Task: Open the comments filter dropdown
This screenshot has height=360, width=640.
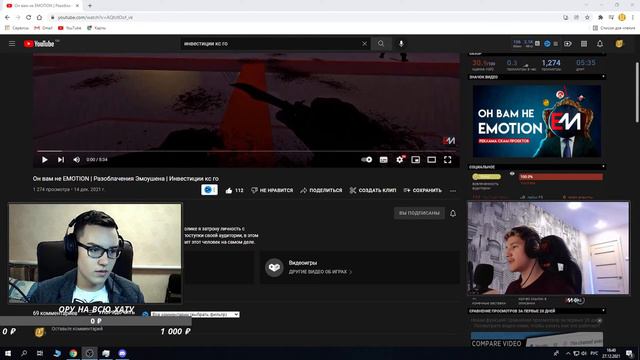Action: 195,315
